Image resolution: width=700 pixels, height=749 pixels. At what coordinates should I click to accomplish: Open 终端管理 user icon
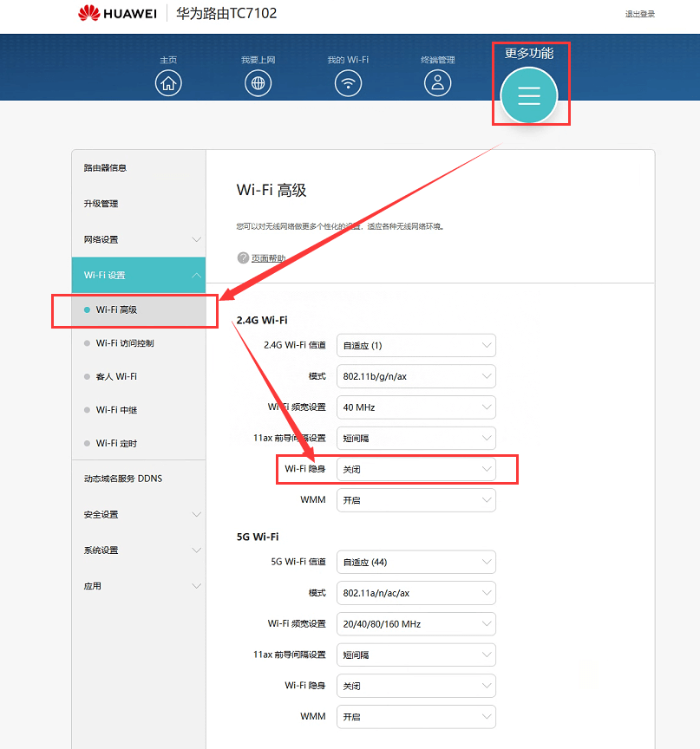click(x=438, y=83)
